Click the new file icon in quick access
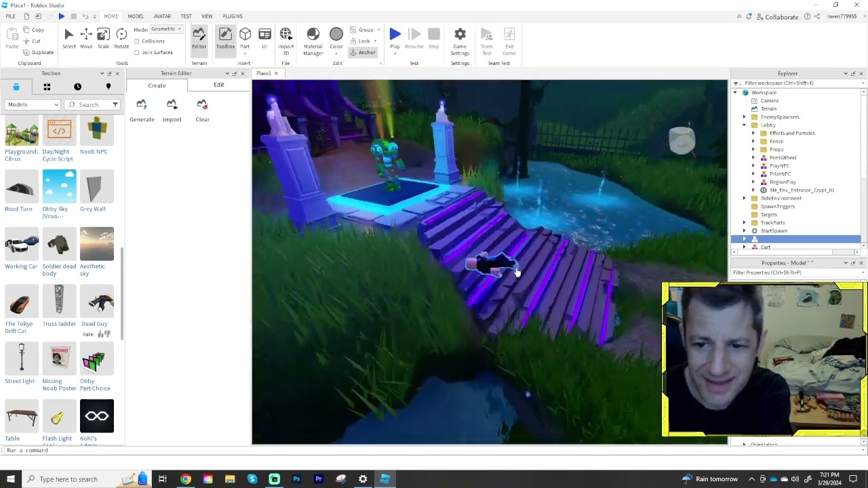Screen dimensions: 868x488 (26, 16)
